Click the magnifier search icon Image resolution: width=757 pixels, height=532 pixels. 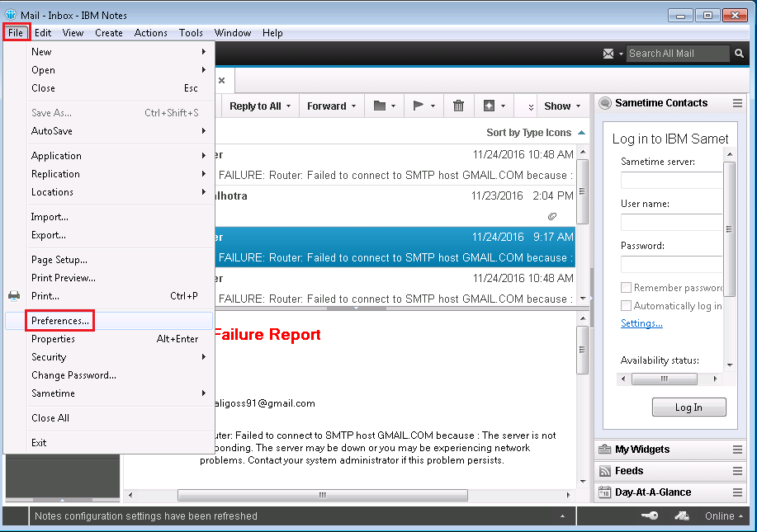pos(739,54)
